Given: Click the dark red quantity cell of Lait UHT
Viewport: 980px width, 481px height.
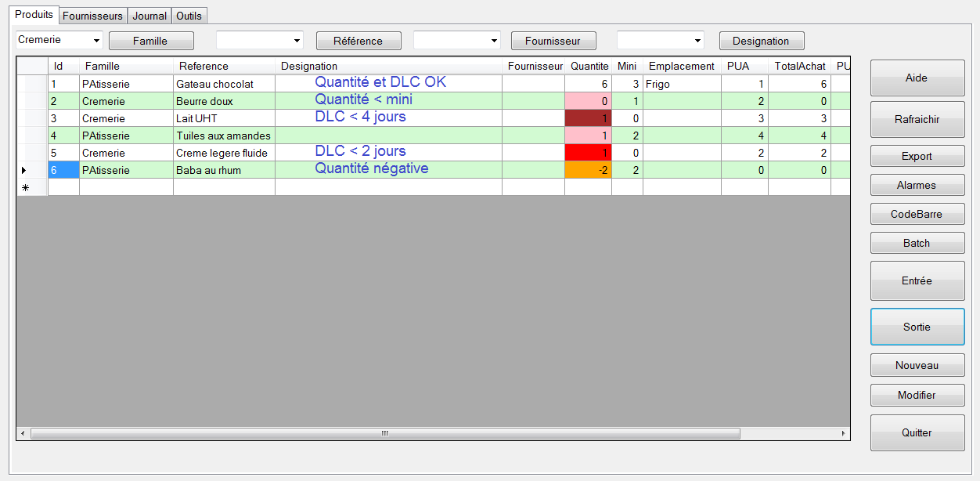Looking at the screenshot, I should [x=588, y=118].
